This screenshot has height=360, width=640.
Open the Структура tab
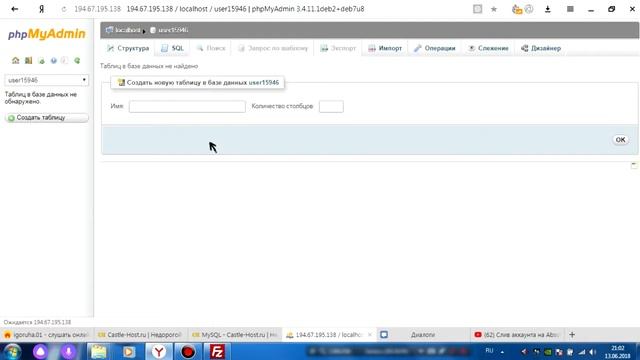click(128, 48)
